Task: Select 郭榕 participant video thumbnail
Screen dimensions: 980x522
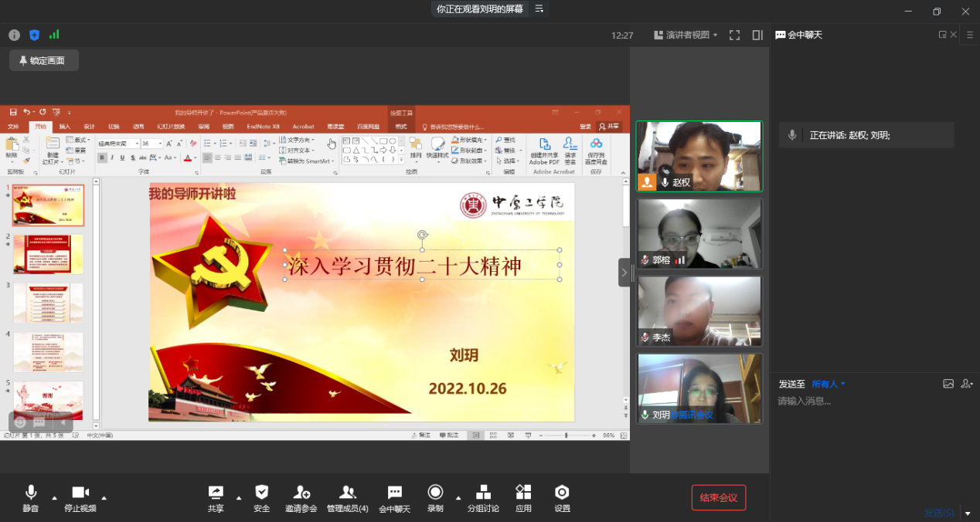Action: coord(699,233)
